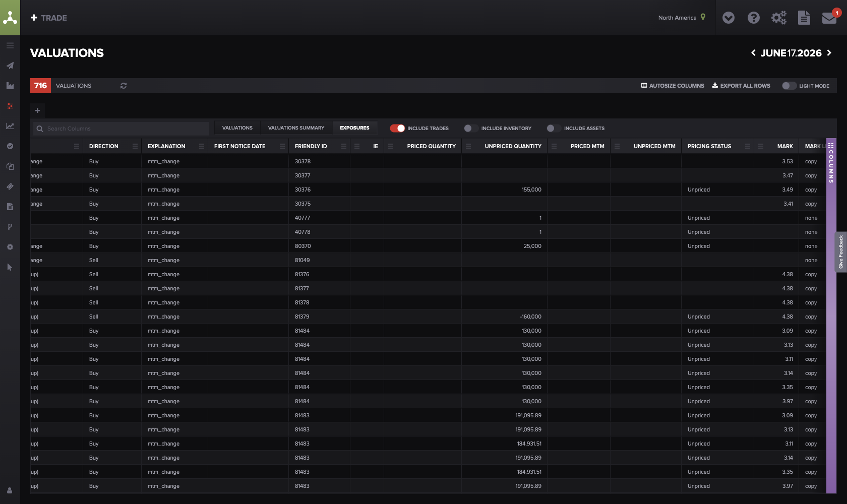Open the document notes icon in header

(804, 18)
